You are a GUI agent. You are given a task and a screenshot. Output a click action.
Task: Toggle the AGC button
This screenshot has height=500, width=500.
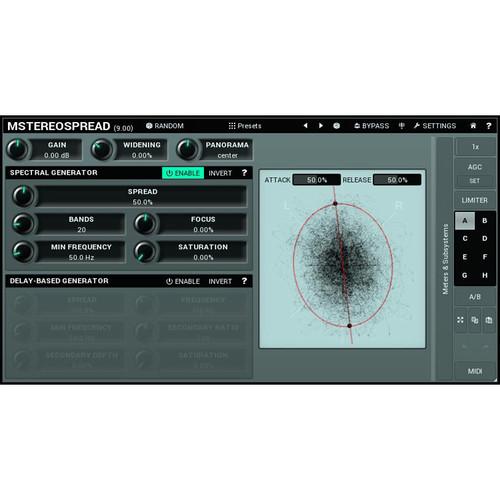click(475, 167)
